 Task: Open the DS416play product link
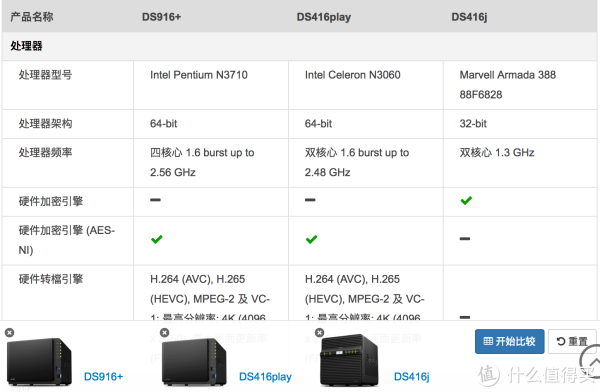point(265,377)
